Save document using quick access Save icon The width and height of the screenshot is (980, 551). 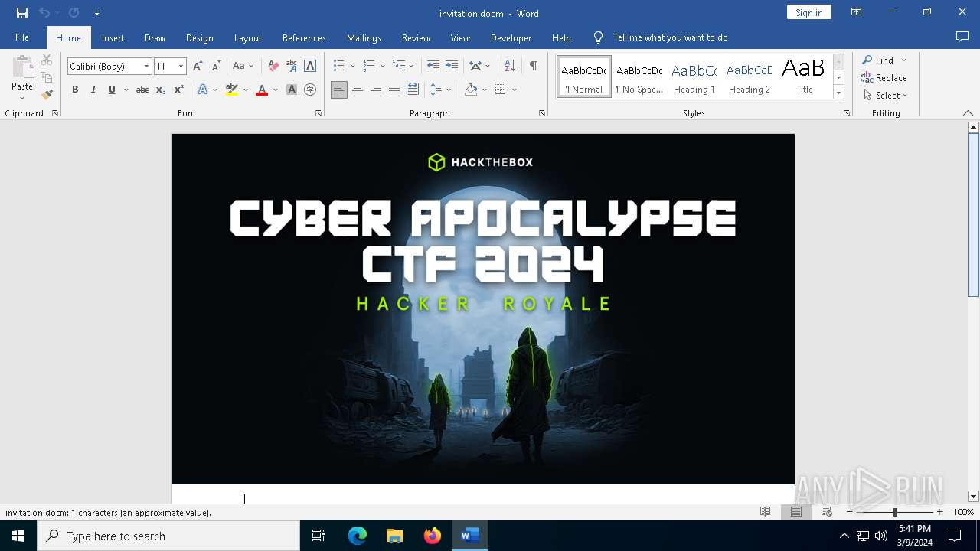22,13
